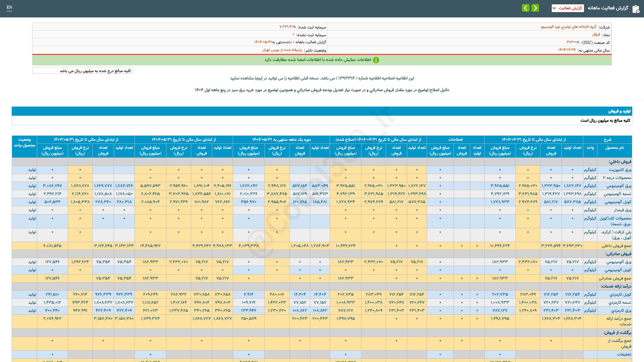Click the green left arrow button

526,8
